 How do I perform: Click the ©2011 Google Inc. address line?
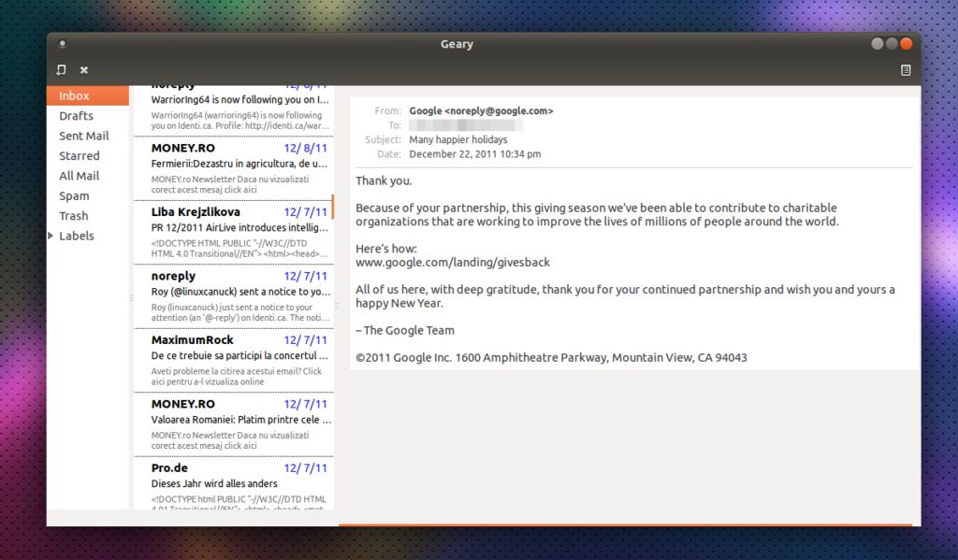tap(551, 357)
